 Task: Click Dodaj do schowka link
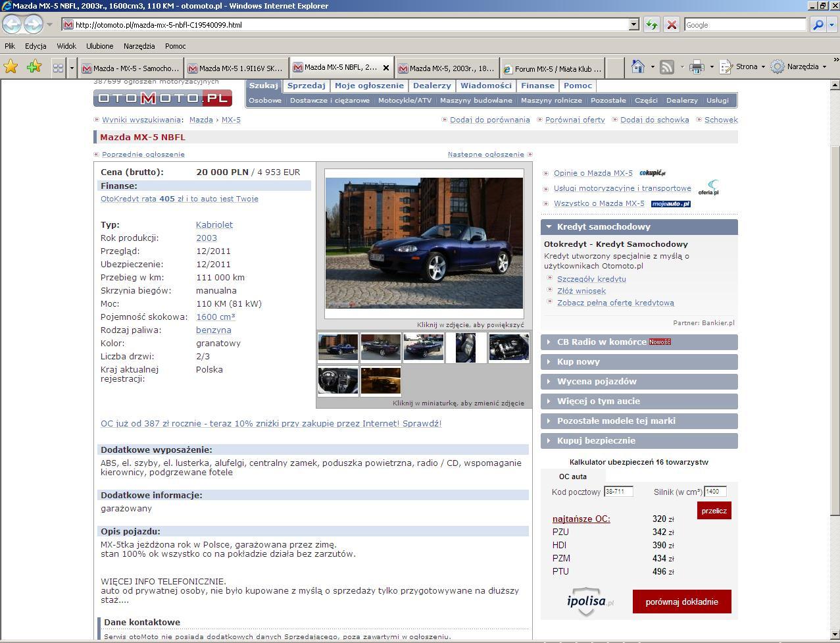click(655, 120)
